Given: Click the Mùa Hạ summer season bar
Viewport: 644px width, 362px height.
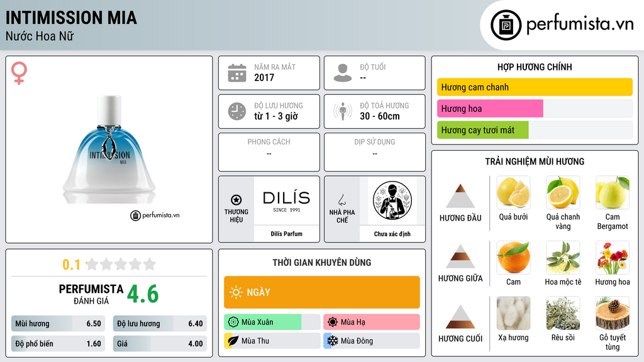Looking at the screenshot, I should pos(372,322).
